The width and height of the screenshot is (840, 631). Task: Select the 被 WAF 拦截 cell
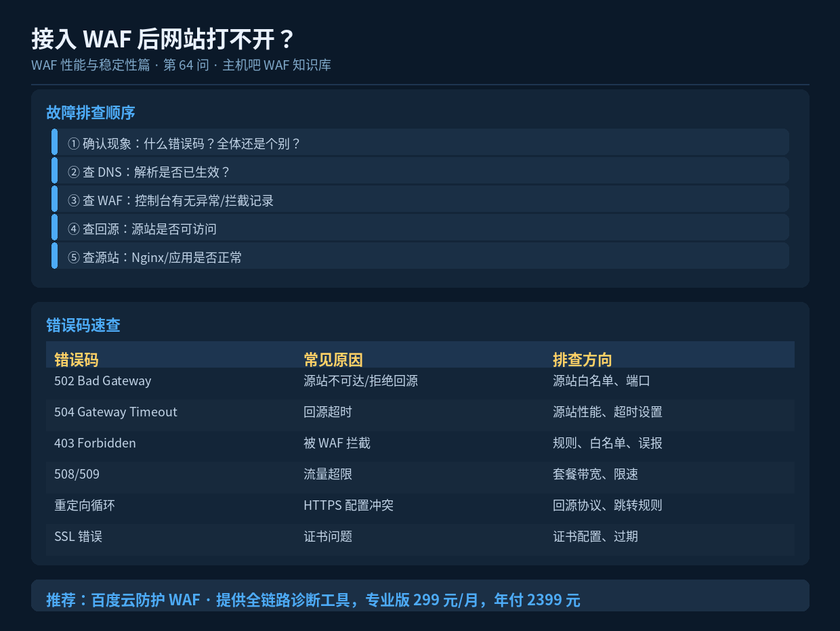pyautogui.click(x=337, y=443)
